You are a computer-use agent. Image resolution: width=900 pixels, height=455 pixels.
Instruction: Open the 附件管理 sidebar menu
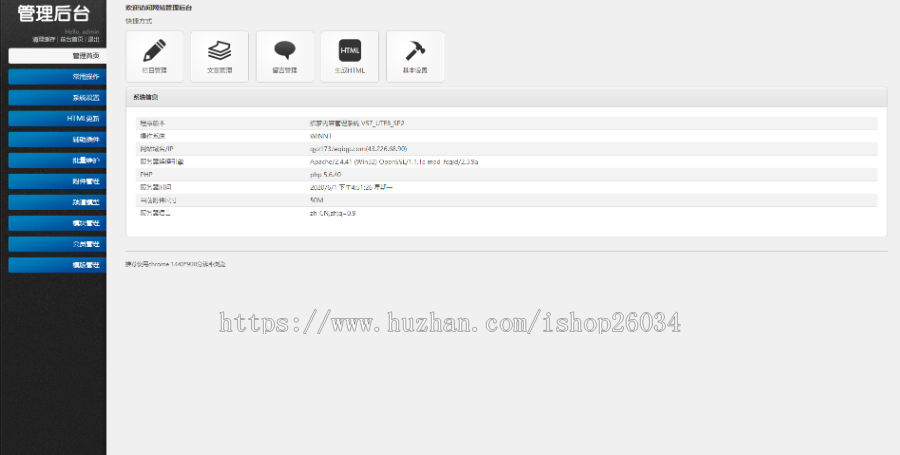57,181
